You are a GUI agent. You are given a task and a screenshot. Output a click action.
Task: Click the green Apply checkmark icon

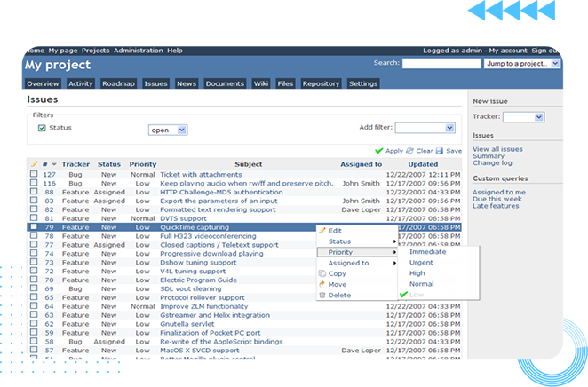[x=378, y=151]
